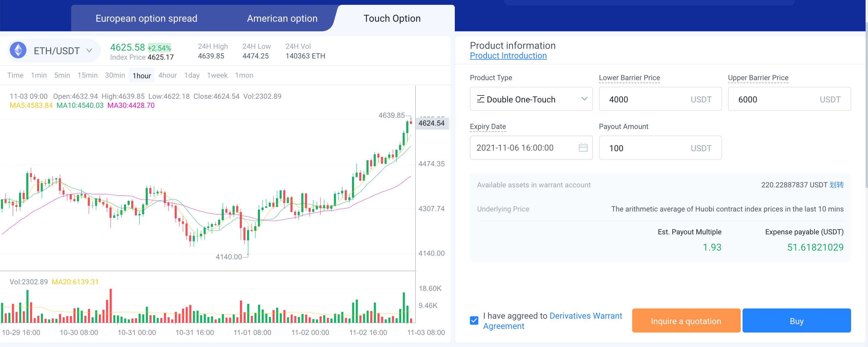Open the Product Introduction link

tap(508, 56)
